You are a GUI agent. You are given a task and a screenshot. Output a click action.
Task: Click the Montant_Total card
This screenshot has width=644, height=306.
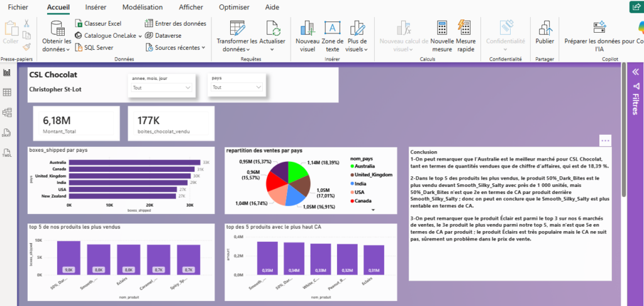coord(76,123)
